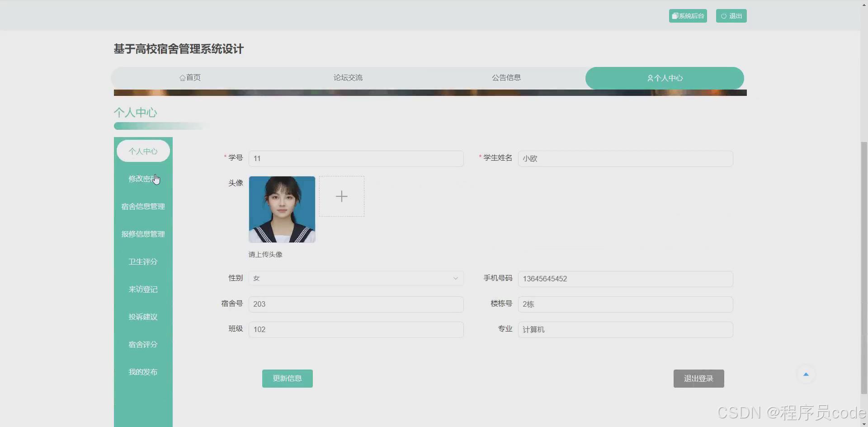
Task: Select 报修信息管理 sidebar entry
Action: point(143,233)
